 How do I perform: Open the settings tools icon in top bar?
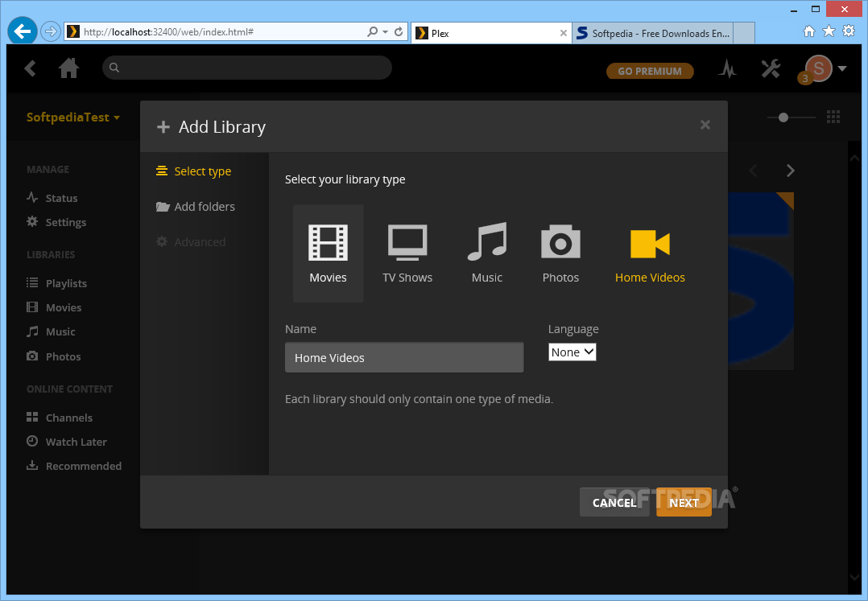coord(770,68)
